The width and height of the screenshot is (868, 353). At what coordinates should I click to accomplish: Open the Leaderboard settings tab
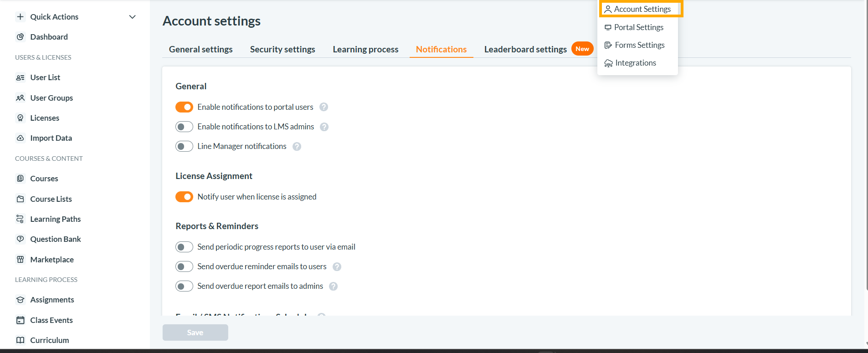(525, 49)
